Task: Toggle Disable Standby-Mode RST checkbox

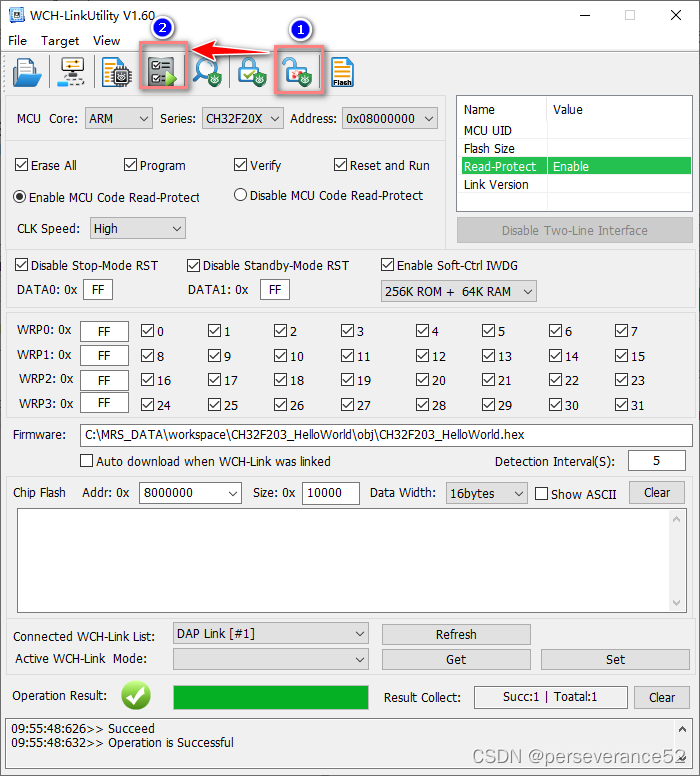Action: tap(193, 265)
